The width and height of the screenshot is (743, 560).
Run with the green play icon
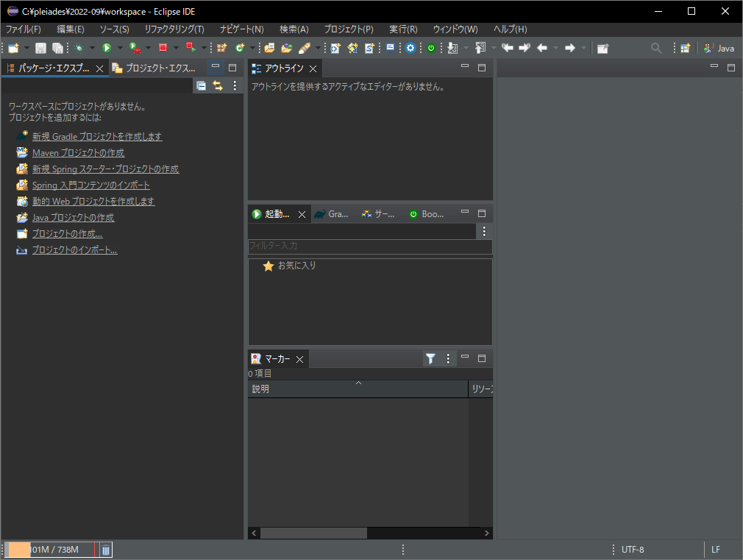tap(107, 48)
